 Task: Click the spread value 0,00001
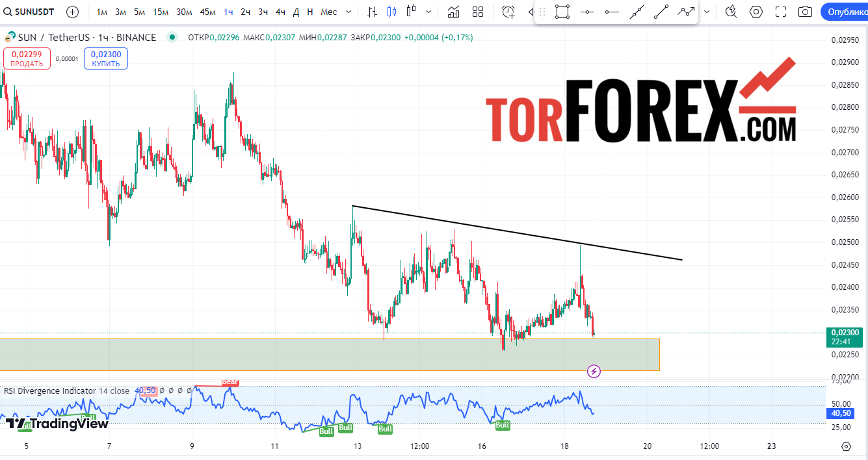point(67,59)
